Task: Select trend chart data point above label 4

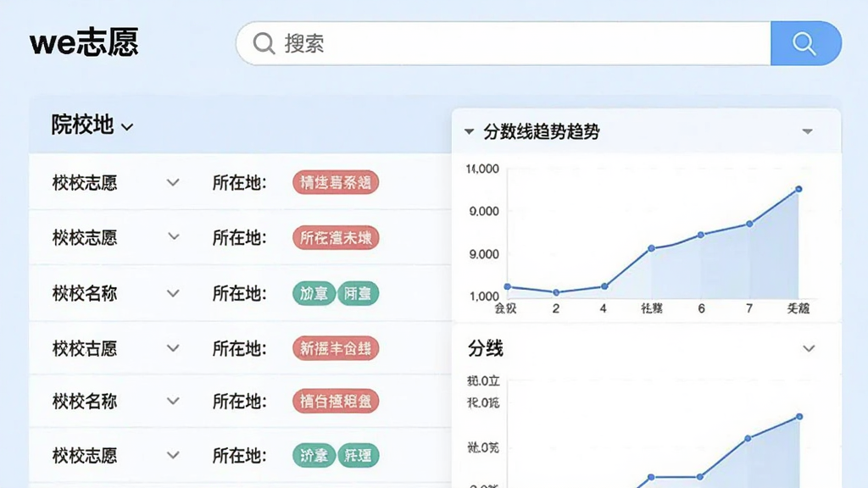Action: 604,286
